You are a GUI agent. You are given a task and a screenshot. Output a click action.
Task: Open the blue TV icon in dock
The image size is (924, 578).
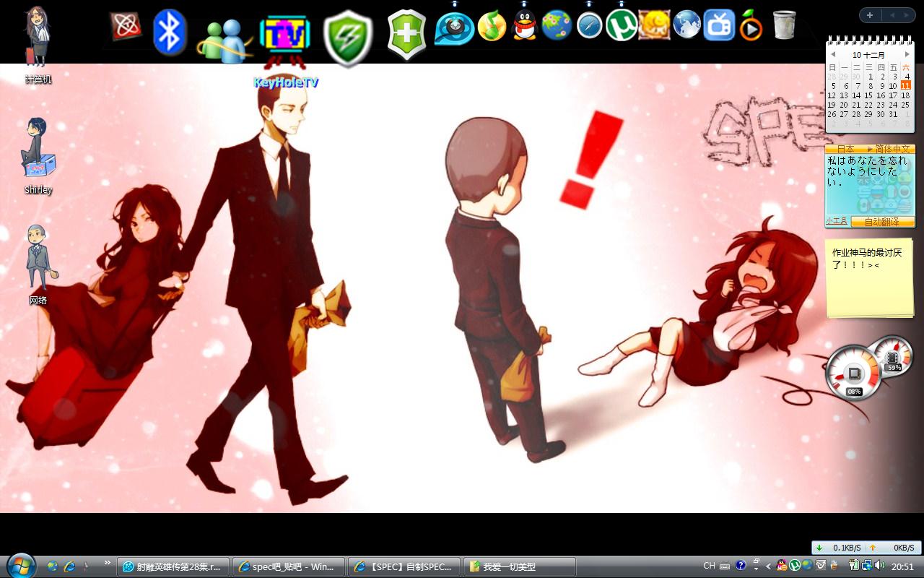(719, 25)
